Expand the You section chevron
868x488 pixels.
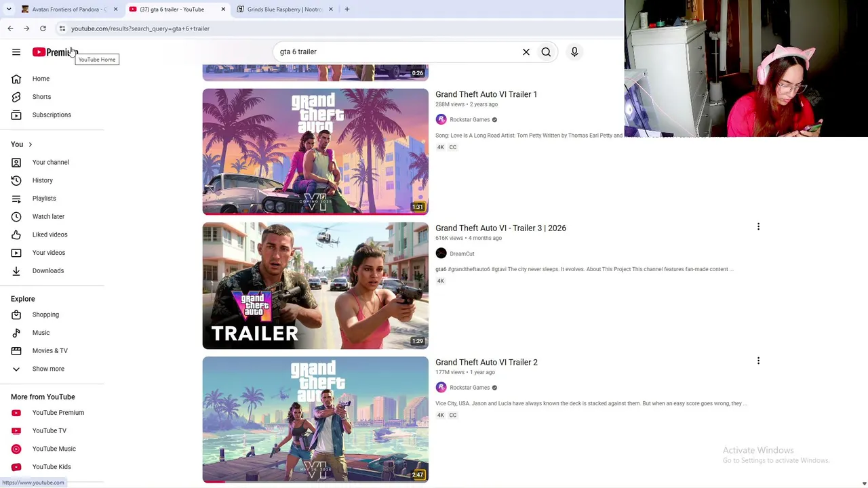tap(30, 144)
